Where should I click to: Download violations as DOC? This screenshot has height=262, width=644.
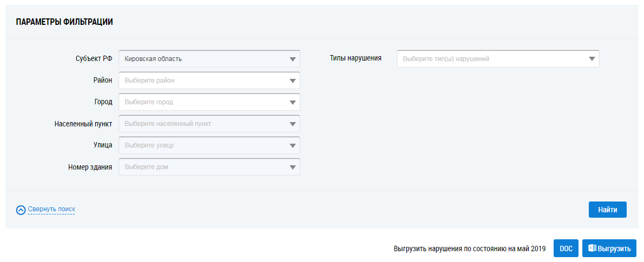[x=566, y=248]
